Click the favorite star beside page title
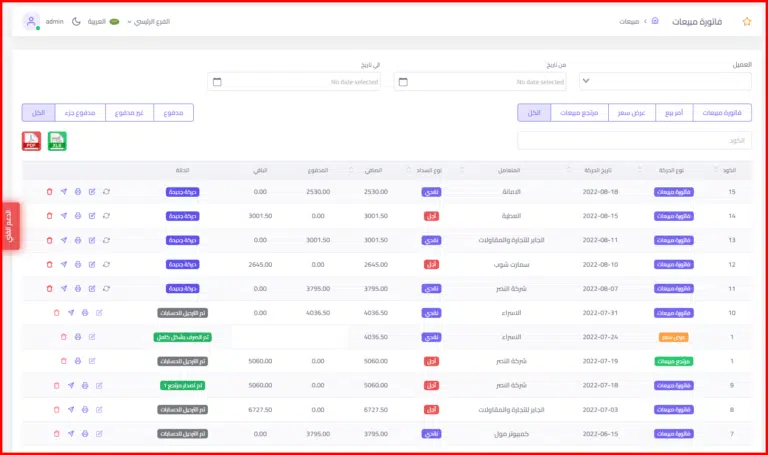 click(x=746, y=21)
